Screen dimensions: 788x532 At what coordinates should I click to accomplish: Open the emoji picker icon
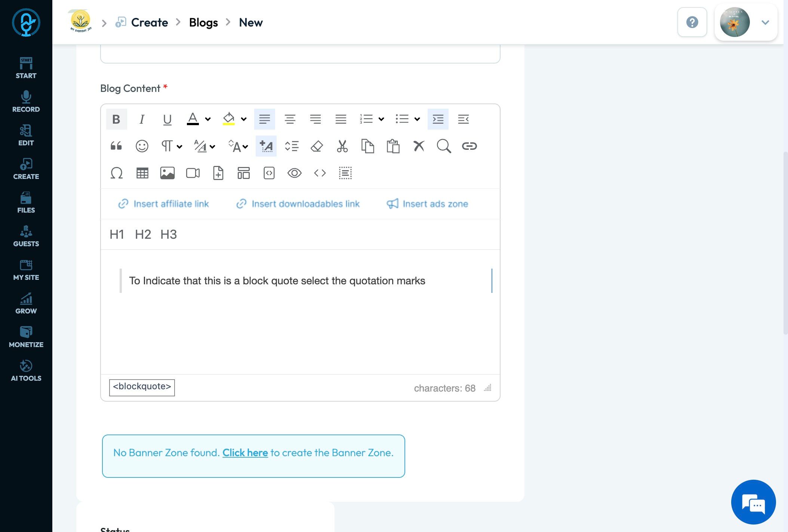point(142,146)
